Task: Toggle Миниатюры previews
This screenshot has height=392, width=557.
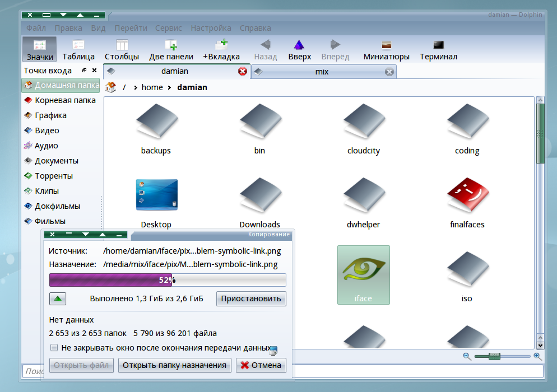Action: (x=387, y=49)
